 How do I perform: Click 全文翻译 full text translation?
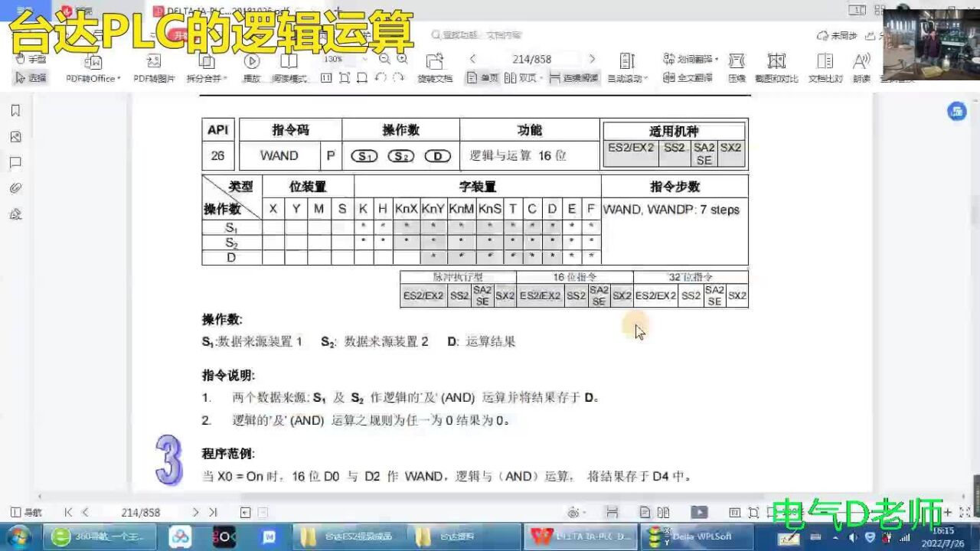tap(688, 78)
